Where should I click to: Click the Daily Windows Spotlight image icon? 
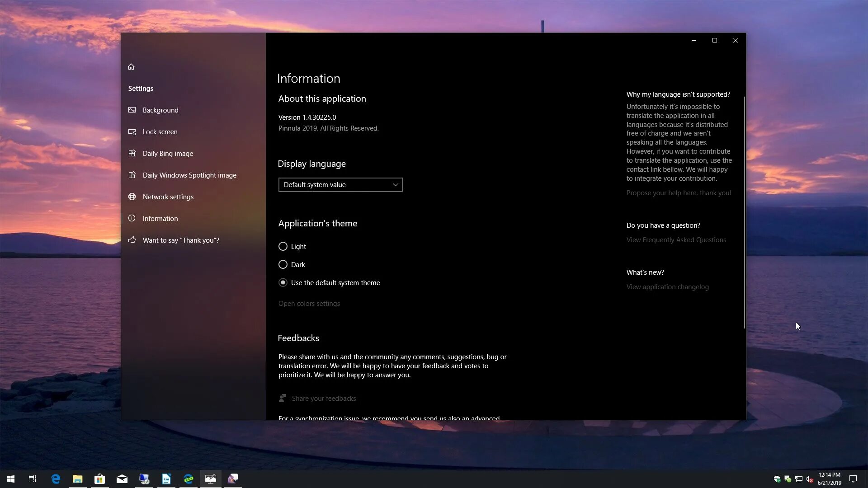132,175
